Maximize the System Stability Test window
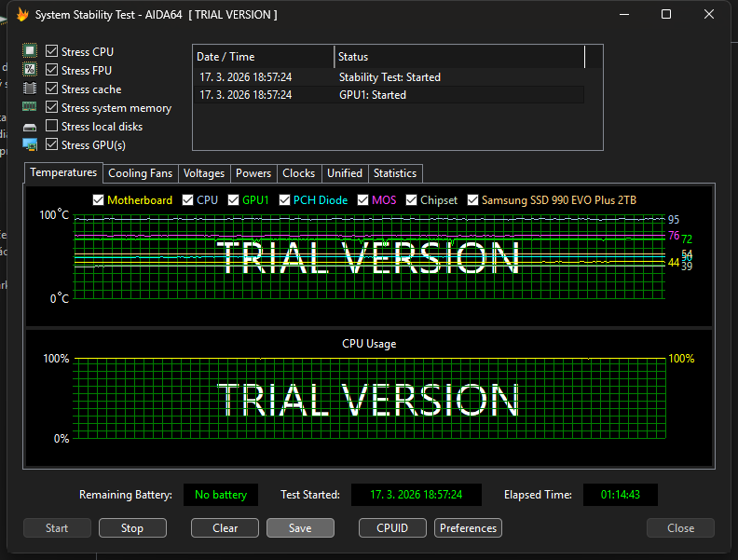Image resolution: width=738 pixels, height=560 pixels. [666, 15]
